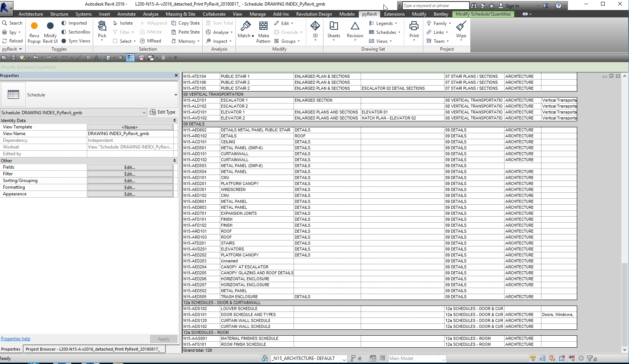The height and width of the screenshot is (364, 629).
Task: Click the Synchronize with Central icon
Action: coord(22,58)
